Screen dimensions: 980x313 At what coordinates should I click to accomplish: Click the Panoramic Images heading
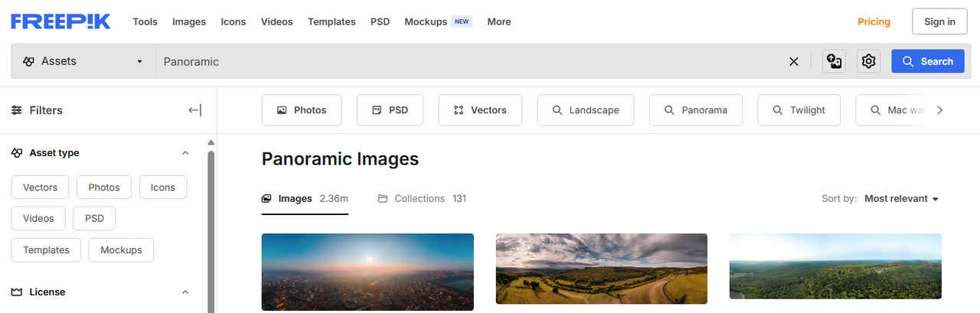(x=340, y=159)
